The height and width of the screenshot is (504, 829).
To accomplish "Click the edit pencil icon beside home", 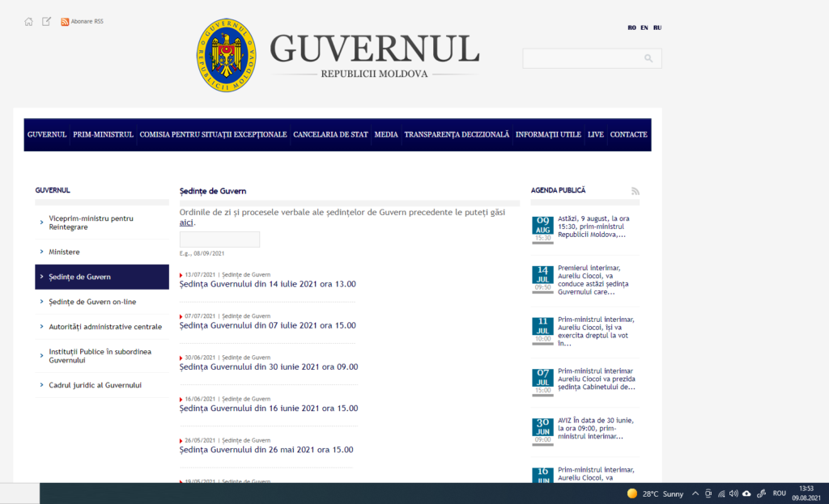I will pos(47,22).
